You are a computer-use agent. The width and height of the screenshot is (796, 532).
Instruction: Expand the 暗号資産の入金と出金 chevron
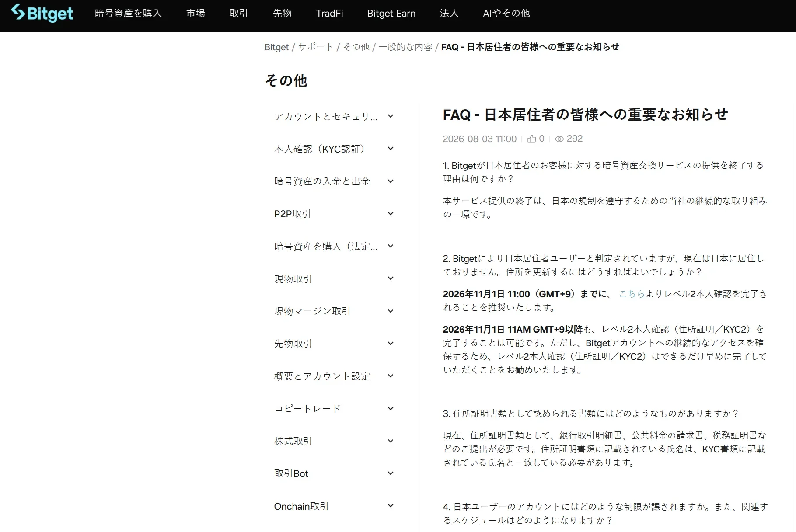391,181
